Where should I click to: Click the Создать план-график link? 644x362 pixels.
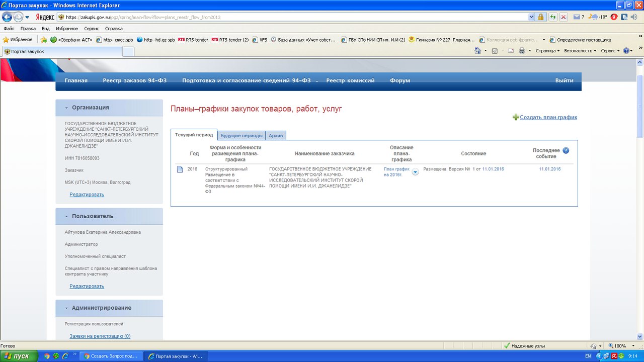click(x=548, y=117)
